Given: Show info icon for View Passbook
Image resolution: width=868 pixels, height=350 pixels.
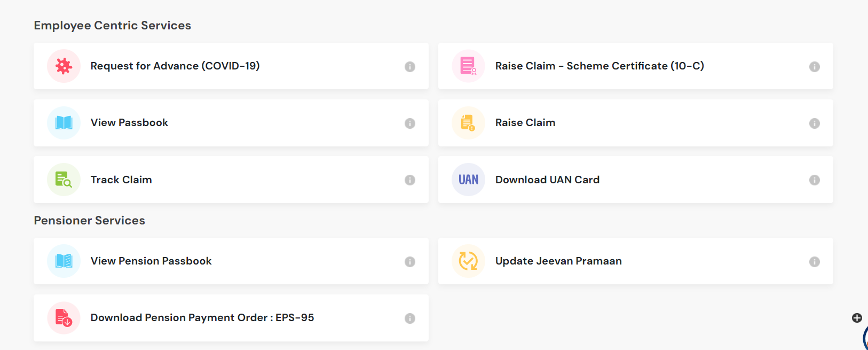Looking at the screenshot, I should click(410, 123).
